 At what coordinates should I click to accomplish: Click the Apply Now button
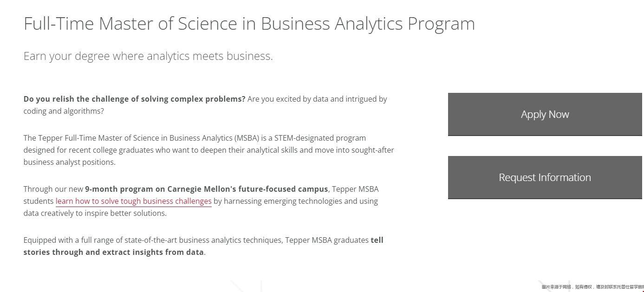click(x=545, y=114)
